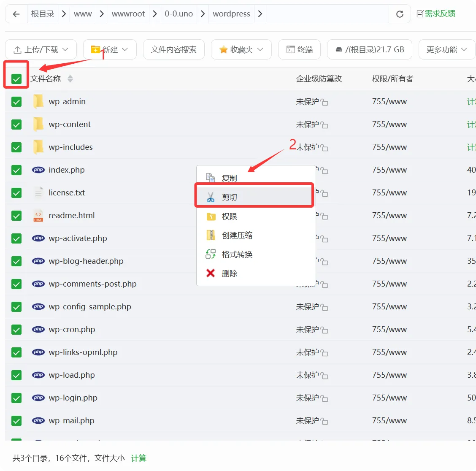Select the 复制 copy icon in context menu
Image resolution: width=476 pixels, height=471 pixels.
tap(210, 177)
